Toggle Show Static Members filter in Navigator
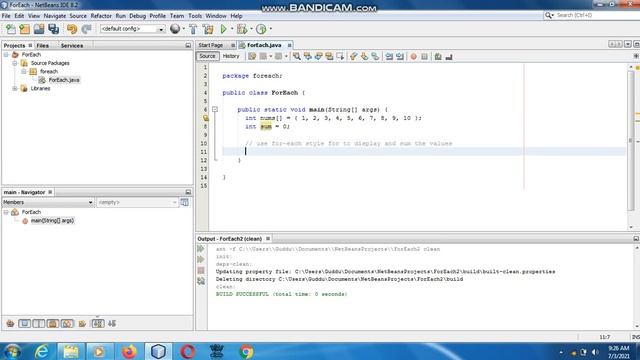This screenshot has width=640, height=360. 39,324
